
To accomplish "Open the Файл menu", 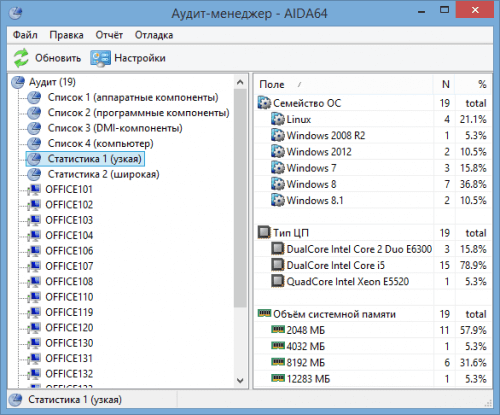I will click(x=25, y=35).
